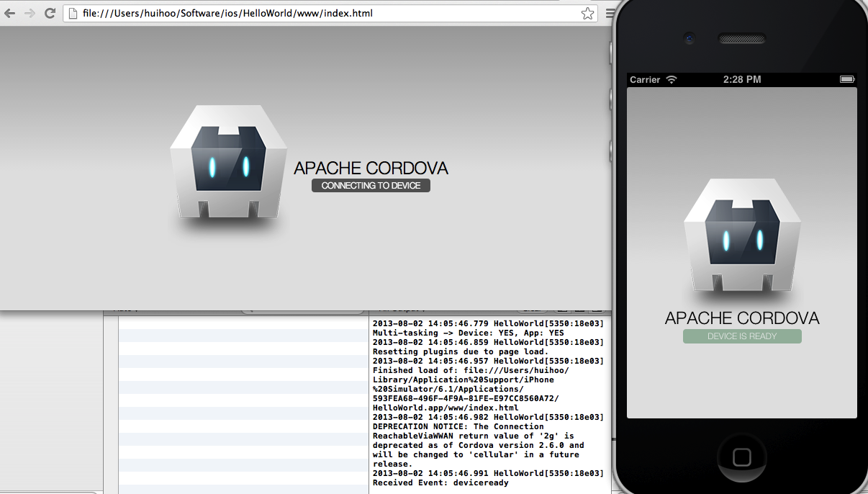Viewport: 868px width, 494px height.
Task: Tap the Cordova robot logo in the simulator
Action: click(742, 236)
